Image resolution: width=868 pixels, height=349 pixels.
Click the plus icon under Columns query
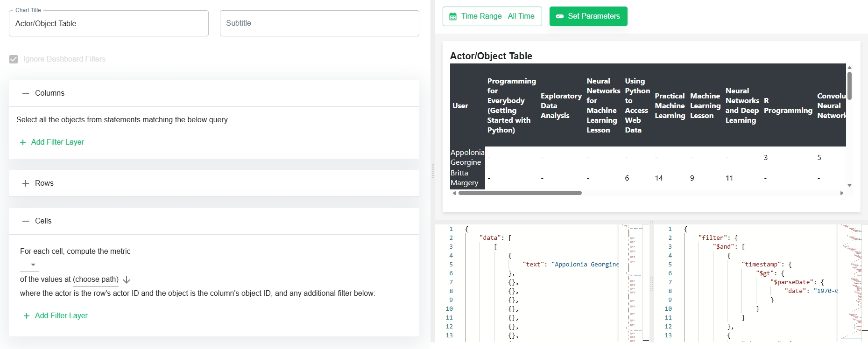[23, 142]
